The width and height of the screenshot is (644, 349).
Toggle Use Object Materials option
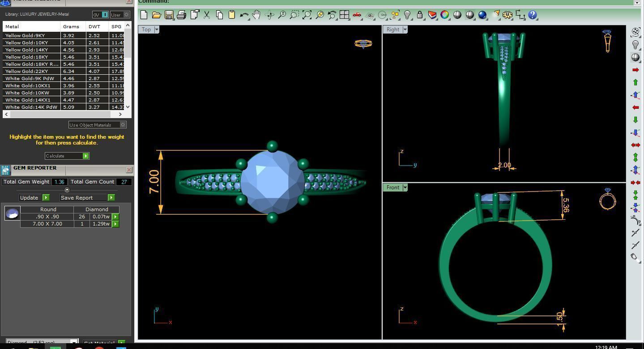tap(98, 125)
